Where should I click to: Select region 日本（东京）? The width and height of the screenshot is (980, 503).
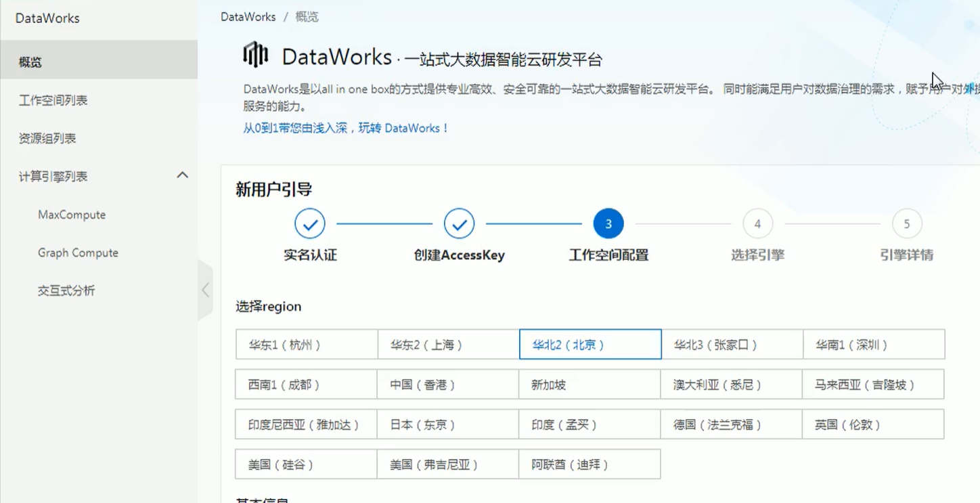coord(448,424)
